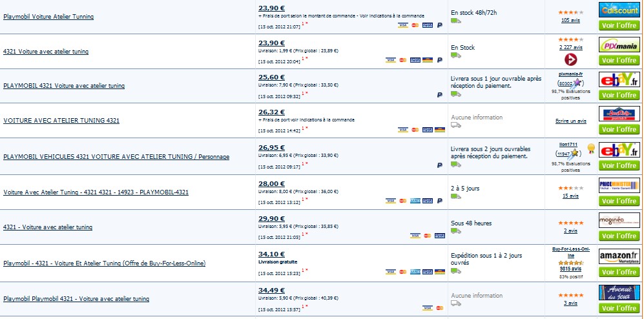Click "Voir l'offre" for the Pixmania offer

click(x=619, y=60)
